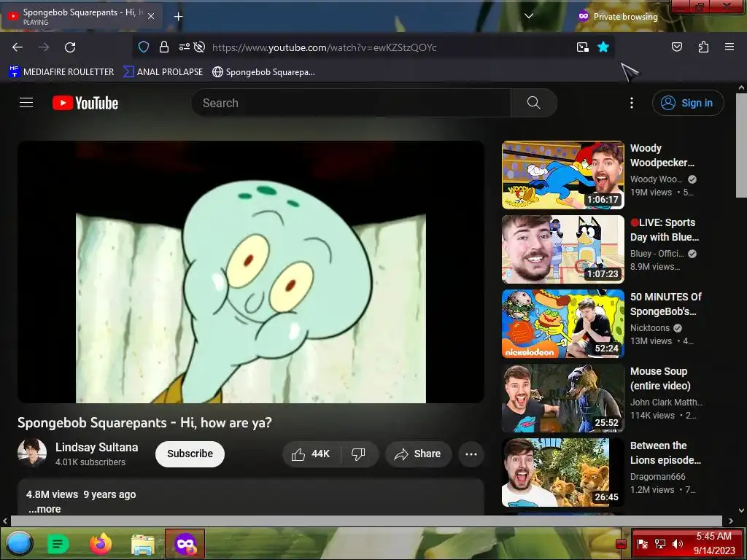Click Dragoman666 channel name

coord(657,477)
